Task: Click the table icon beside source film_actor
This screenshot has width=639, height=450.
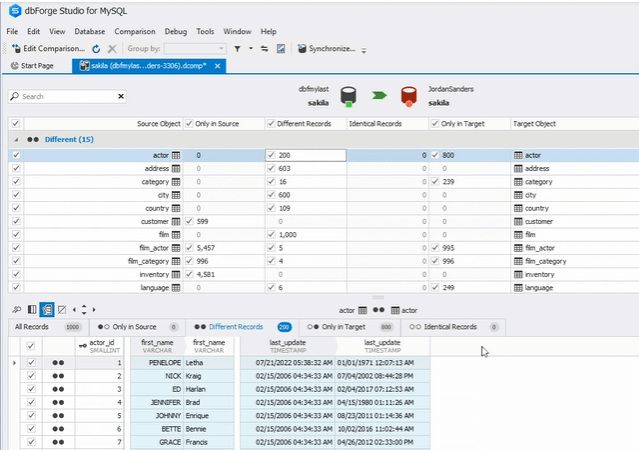Action: (176, 248)
